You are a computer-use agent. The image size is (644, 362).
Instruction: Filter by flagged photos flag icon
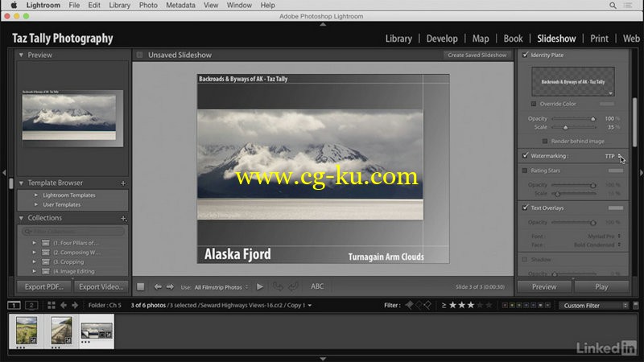click(410, 305)
